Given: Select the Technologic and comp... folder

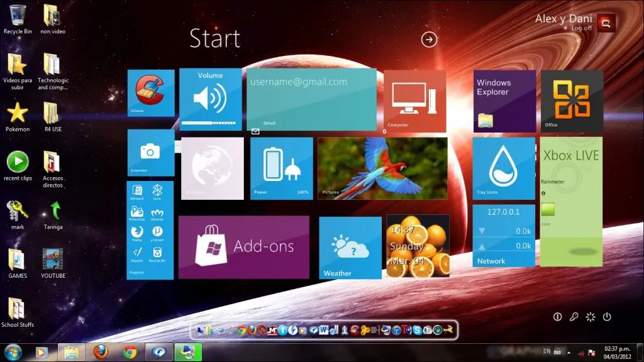Looking at the screenshot, I should (53, 72).
